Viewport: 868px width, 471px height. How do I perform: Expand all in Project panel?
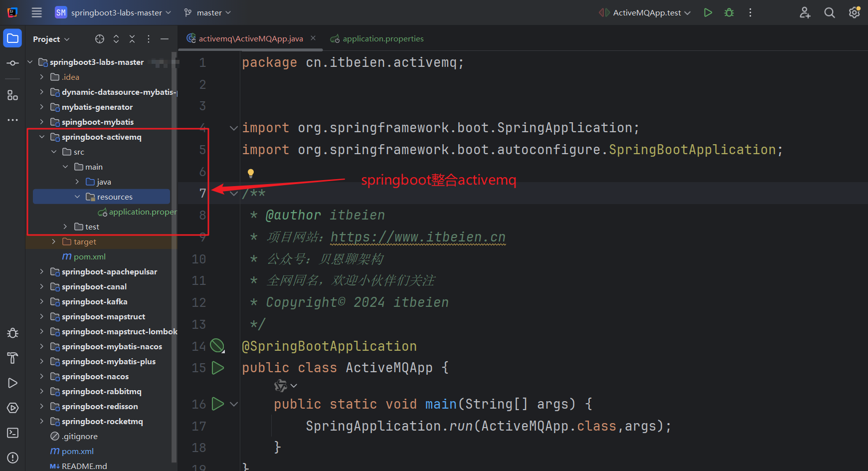point(116,39)
